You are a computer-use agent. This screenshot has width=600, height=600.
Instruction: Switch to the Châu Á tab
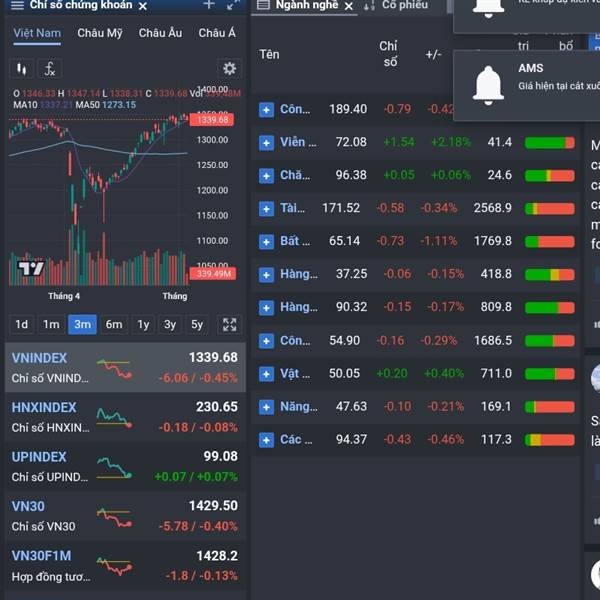[217, 33]
